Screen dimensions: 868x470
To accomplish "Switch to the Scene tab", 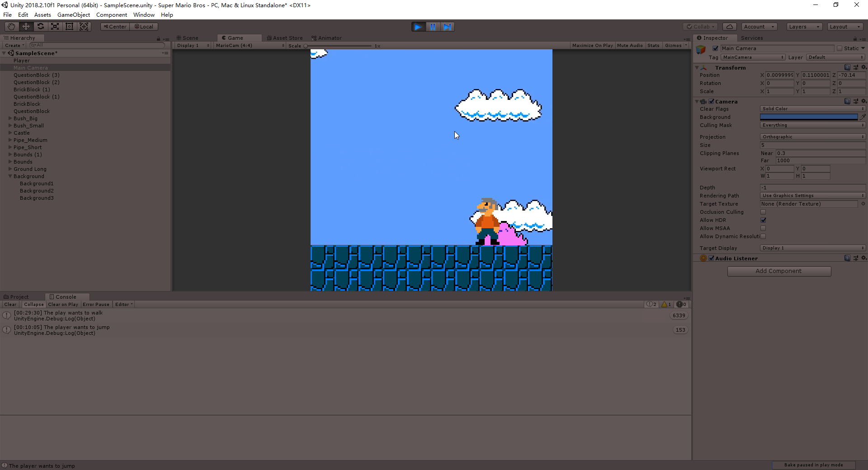I will pyautogui.click(x=187, y=38).
